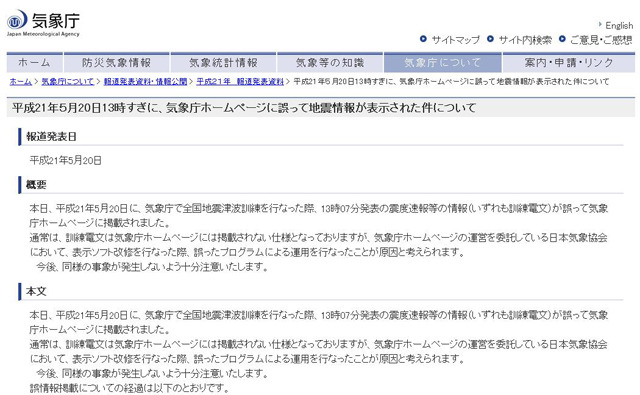This screenshot has width=640, height=395.
Task: Open the サイト内検索 link
Action: [525, 40]
